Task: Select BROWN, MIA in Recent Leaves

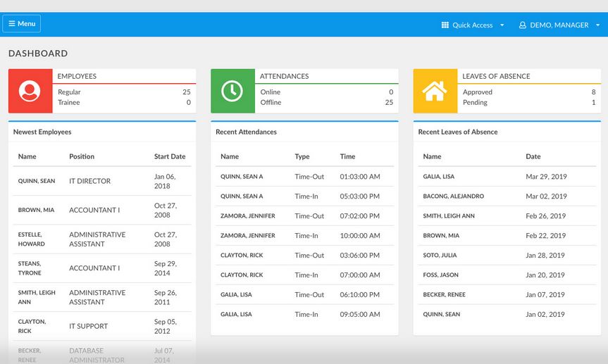Action: point(441,236)
